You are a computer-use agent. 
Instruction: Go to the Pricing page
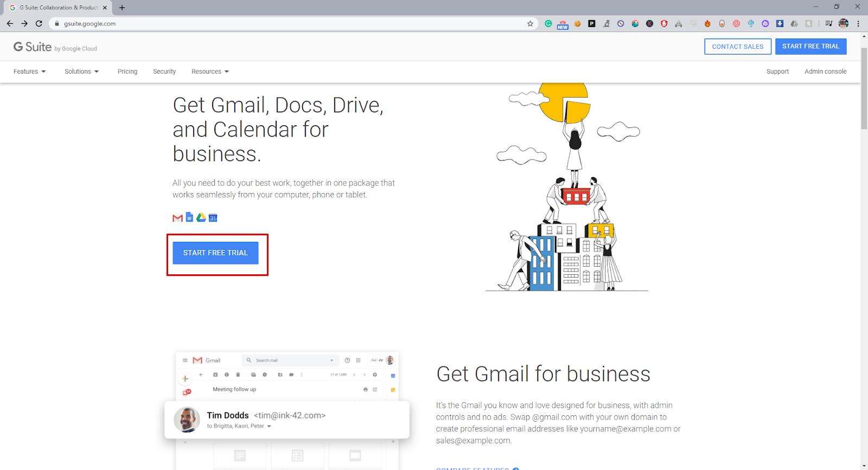pyautogui.click(x=127, y=72)
